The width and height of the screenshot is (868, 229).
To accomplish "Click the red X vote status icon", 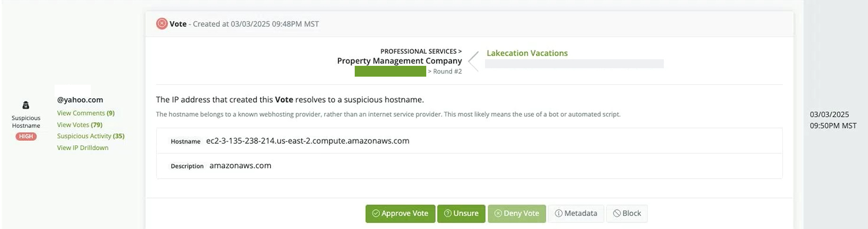I will (162, 24).
